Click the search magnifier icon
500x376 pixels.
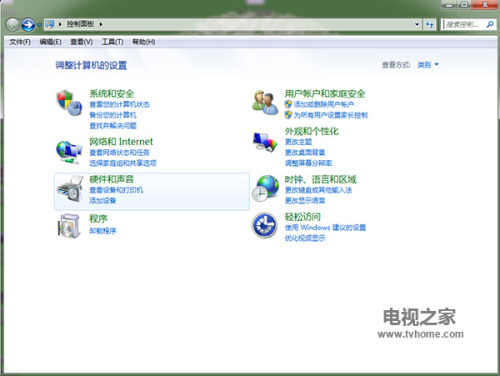(490, 24)
